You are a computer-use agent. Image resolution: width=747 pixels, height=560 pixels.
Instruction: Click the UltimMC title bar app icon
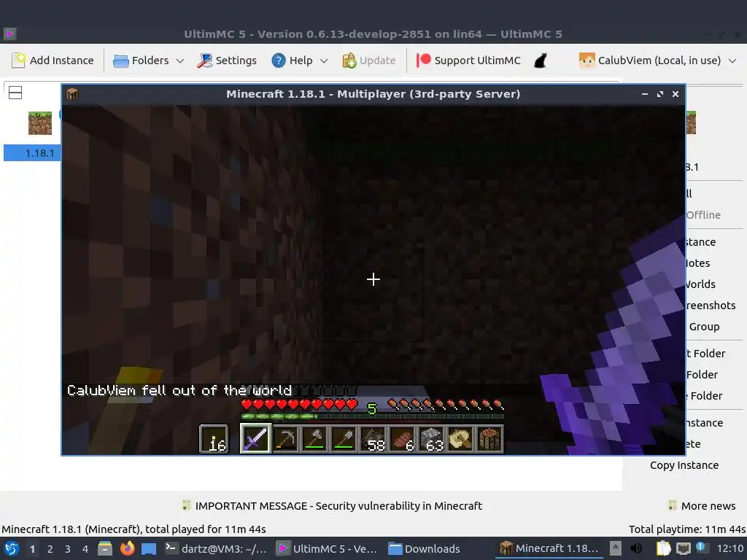(10, 34)
